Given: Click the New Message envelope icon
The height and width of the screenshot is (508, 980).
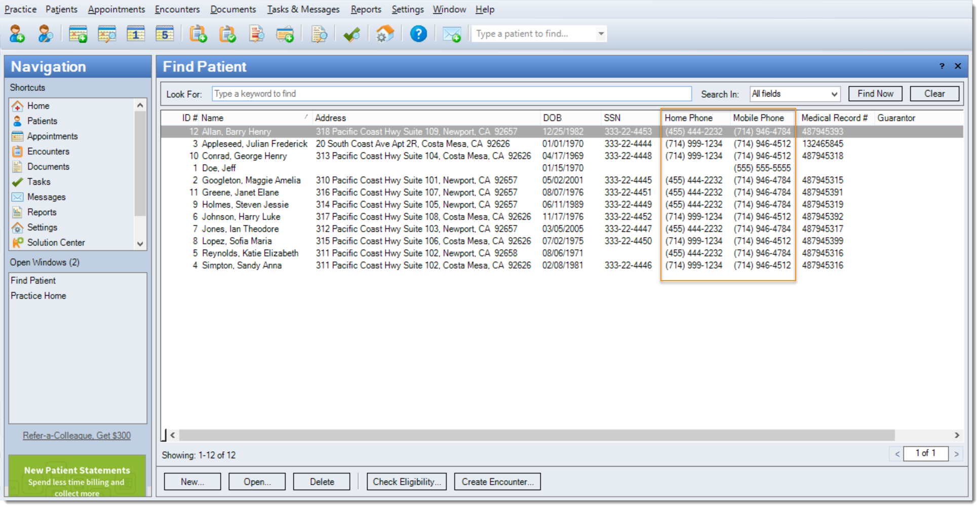Looking at the screenshot, I should point(452,34).
